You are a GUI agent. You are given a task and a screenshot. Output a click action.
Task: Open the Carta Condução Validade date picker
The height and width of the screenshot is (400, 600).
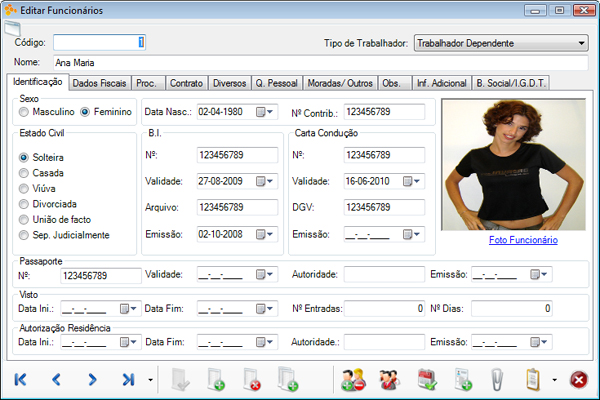pyautogui.click(x=411, y=181)
